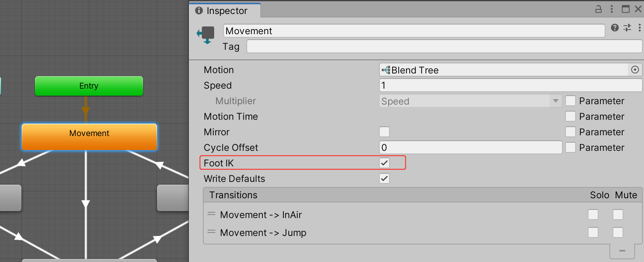
Task: Open the Motion object picker target icon
Action: coord(635,70)
